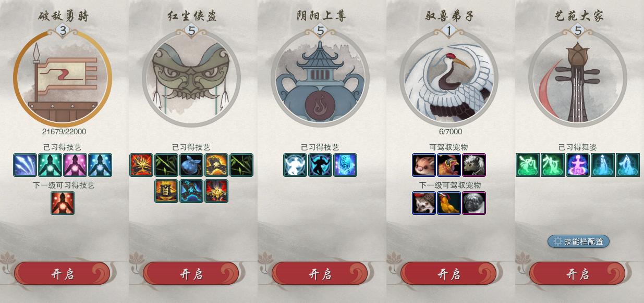Click the 开启 button under 破敌勇骑
The image size is (644, 303).
point(63,274)
